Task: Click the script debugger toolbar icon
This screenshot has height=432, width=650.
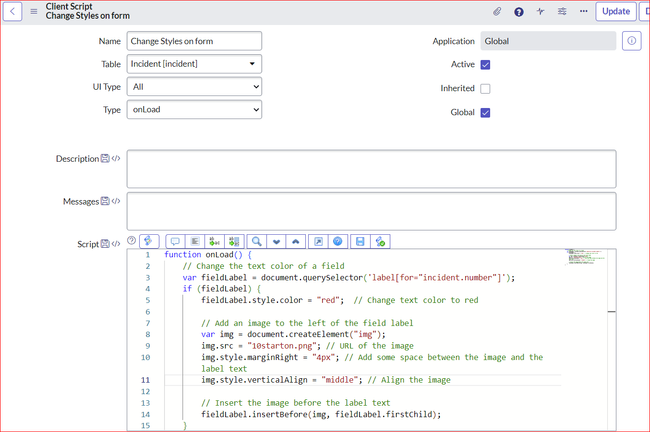Action: click(380, 241)
